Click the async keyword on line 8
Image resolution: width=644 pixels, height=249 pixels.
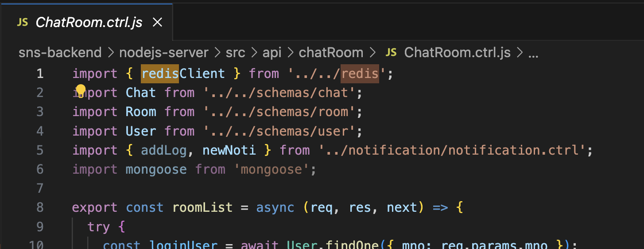click(275, 207)
